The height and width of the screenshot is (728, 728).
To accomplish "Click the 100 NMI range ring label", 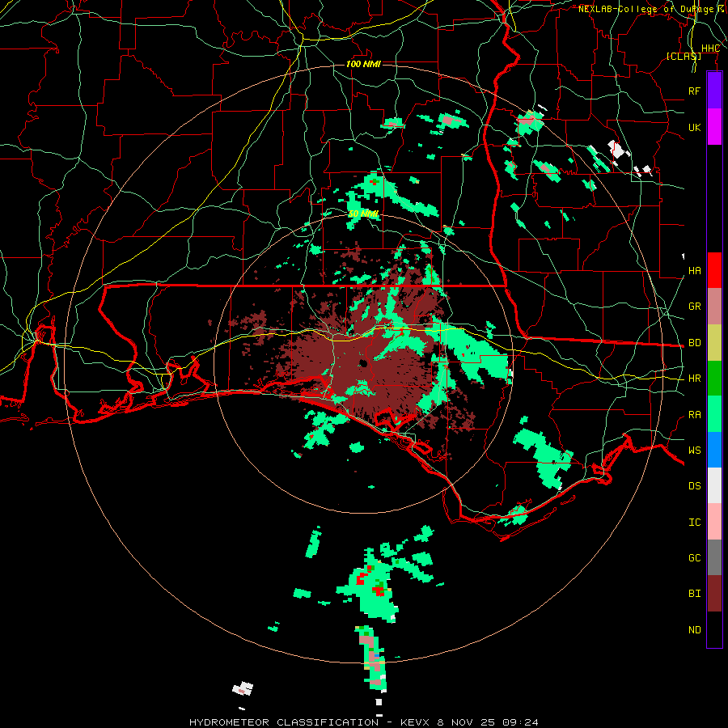I will [363, 64].
